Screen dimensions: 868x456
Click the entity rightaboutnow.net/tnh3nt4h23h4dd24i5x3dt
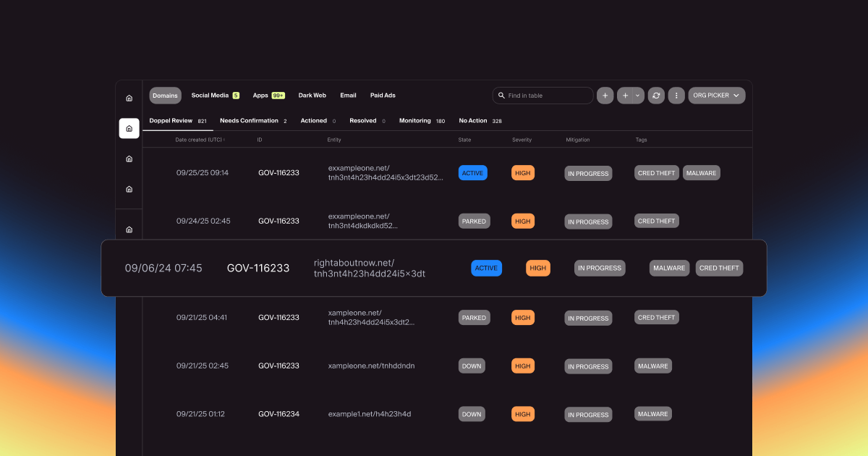370,268
